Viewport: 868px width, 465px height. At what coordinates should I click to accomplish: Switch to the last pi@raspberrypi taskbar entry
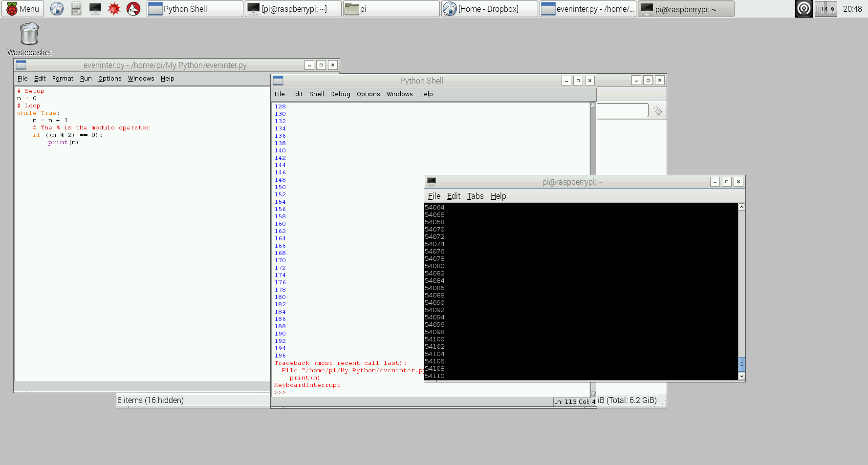click(x=686, y=9)
